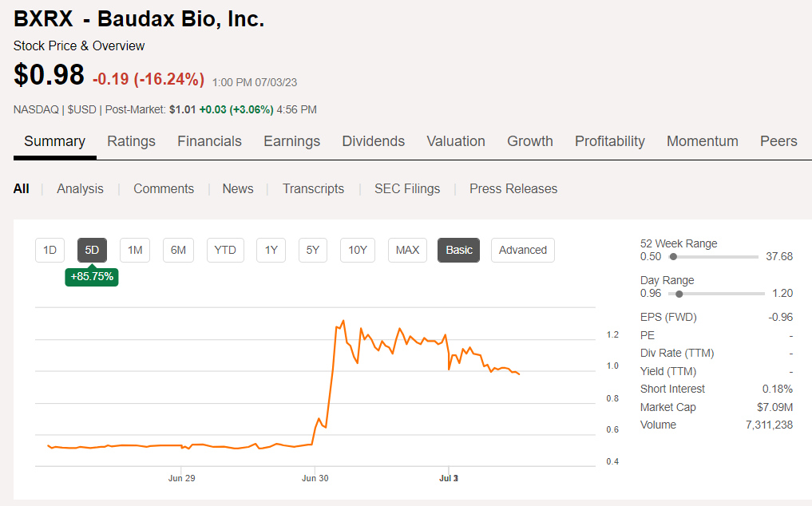Open the Momentum tab
Screen dimensions: 812x506
point(702,141)
